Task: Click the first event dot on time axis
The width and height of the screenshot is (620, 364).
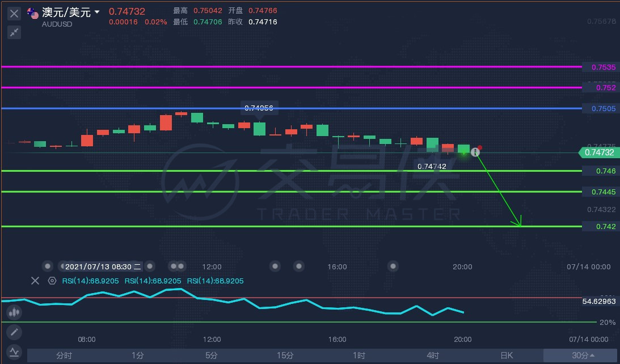Action: 48,266
